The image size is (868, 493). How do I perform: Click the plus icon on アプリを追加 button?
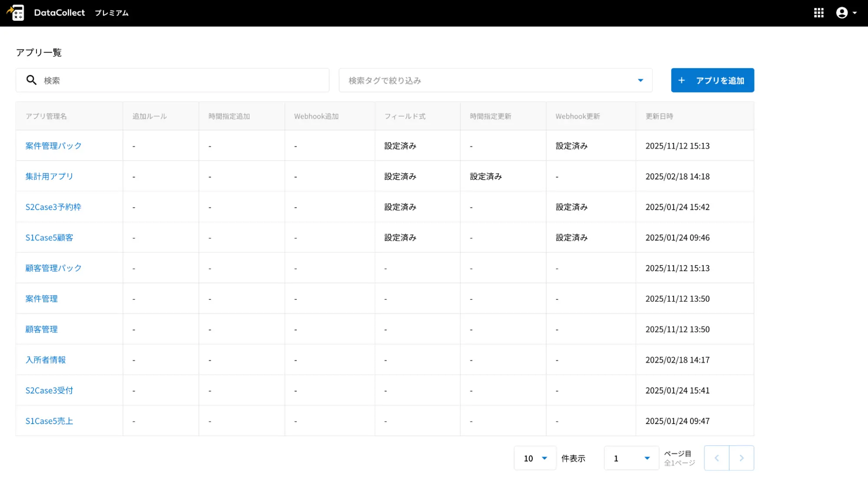pos(681,80)
